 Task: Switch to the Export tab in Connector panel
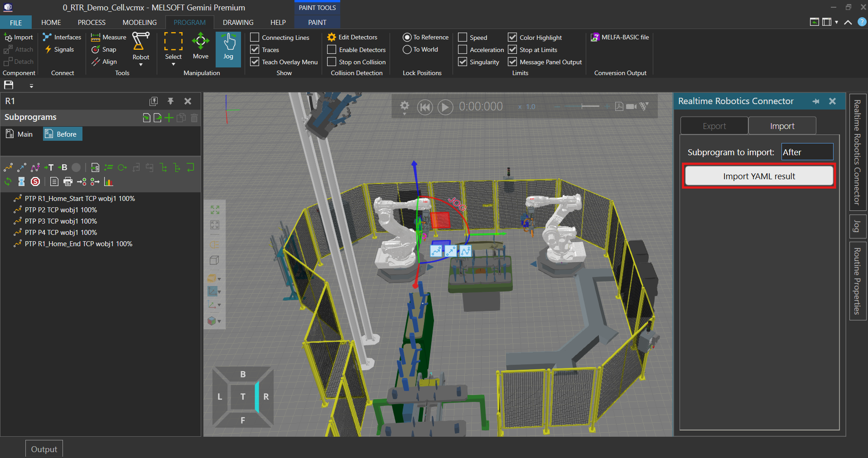click(x=714, y=126)
